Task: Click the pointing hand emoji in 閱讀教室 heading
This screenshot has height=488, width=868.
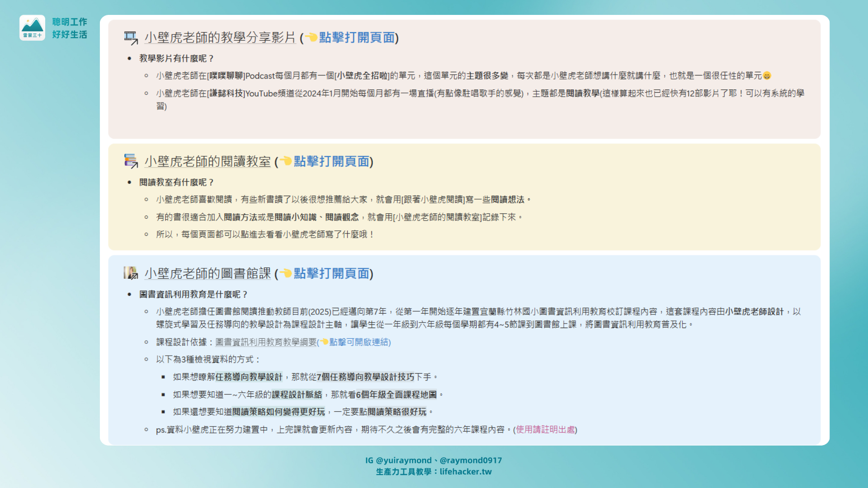Action: click(286, 161)
